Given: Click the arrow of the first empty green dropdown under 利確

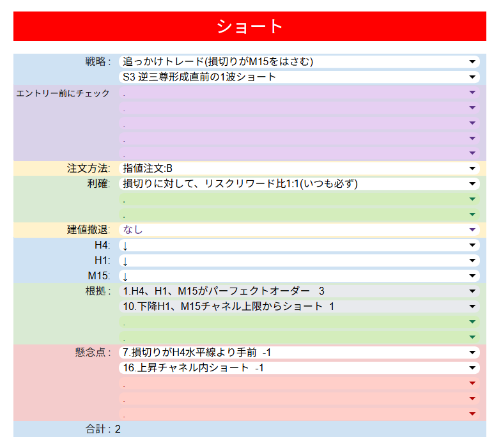Looking at the screenshot, I should [x=472, y=199].
